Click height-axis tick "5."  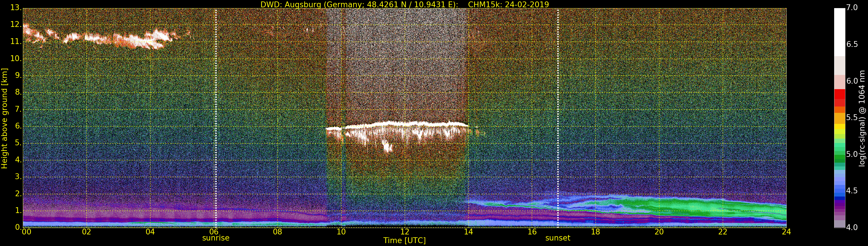coord(18,143)
